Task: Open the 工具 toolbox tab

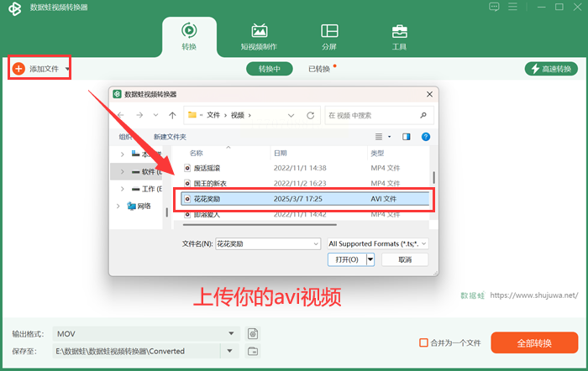Action: point(399,37)
